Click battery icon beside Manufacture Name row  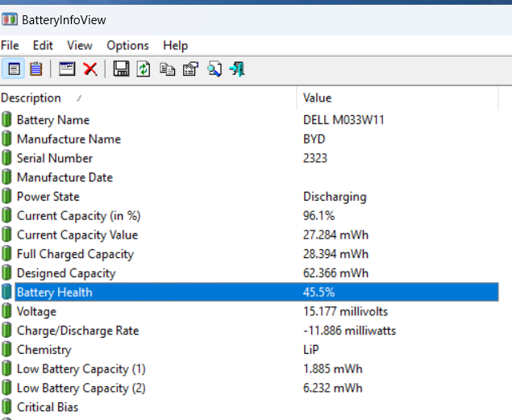tap(6, 139)
